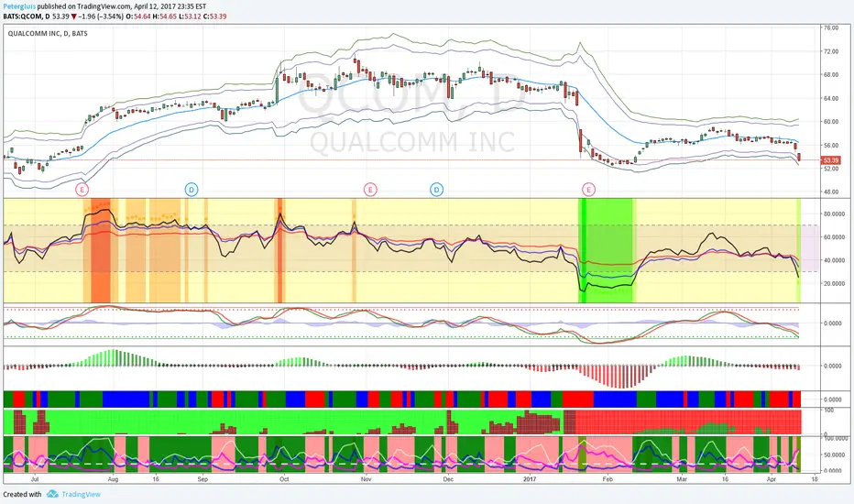Click the Oct label on time axis
854x504 pixels.
click(284, 479)
